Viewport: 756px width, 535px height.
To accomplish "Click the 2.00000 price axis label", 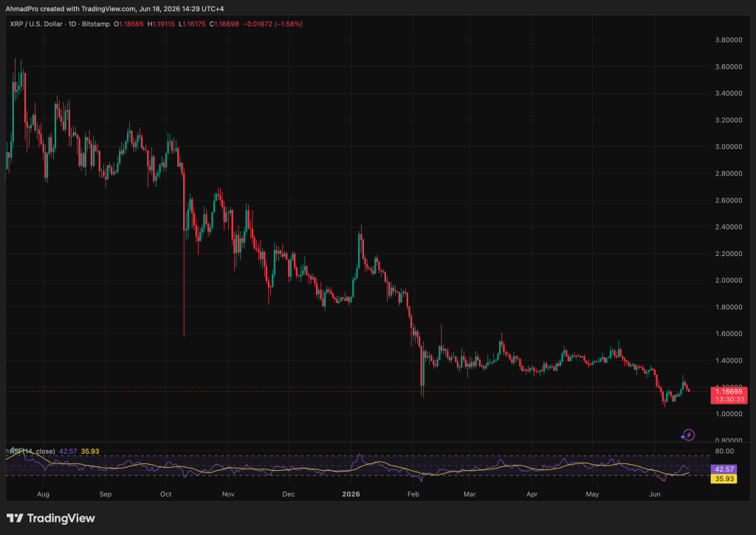I will click(x=729, y=280).
